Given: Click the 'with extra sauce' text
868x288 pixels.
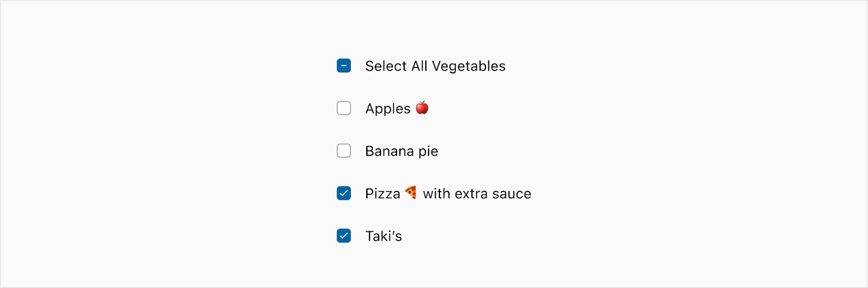Looking at the screenshot, I should click(x=477, y=193).
